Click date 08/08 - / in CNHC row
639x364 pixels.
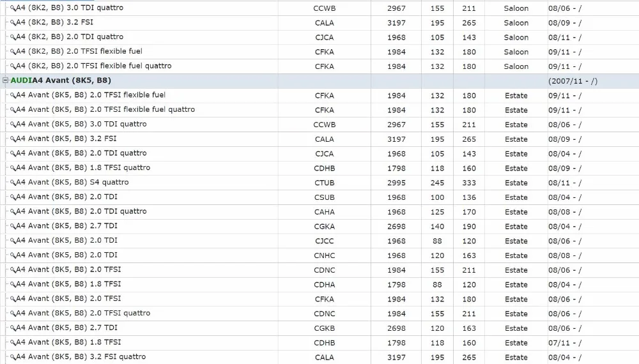pyautogui.click(x=565, y=255)
